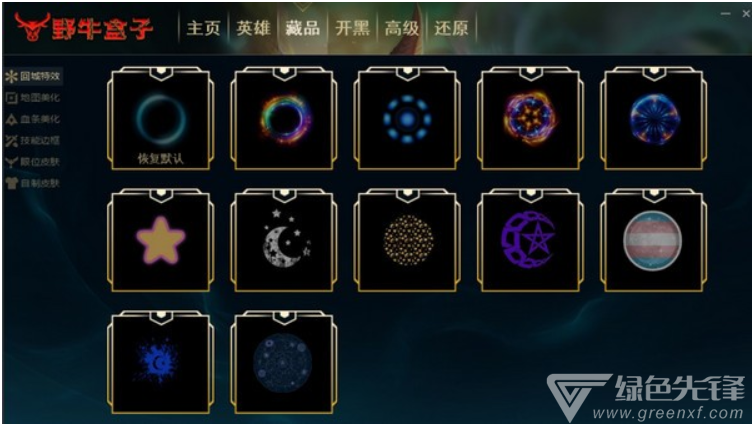Click the 恢复默认 teal ring card

point(161,119)
